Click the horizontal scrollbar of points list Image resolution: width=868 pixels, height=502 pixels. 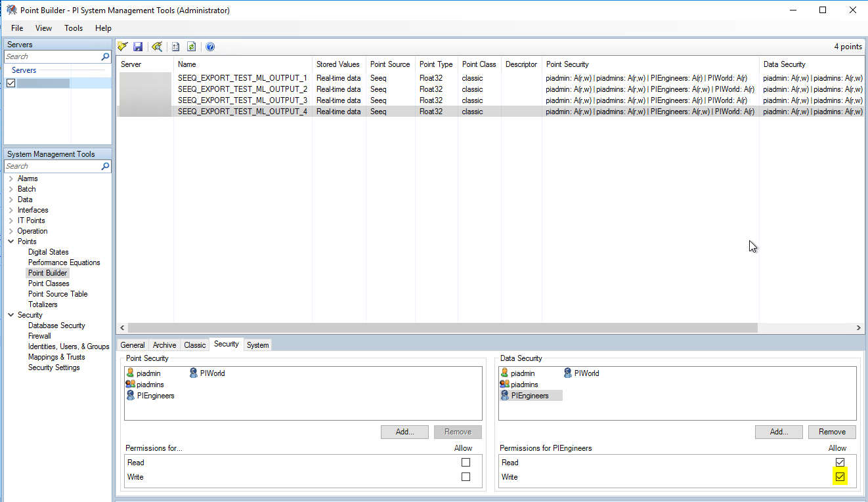click(x=443, y=327)
